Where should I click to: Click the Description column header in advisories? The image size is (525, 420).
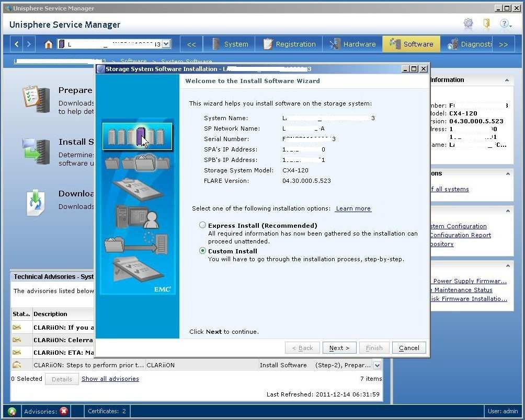coord(63,314)
